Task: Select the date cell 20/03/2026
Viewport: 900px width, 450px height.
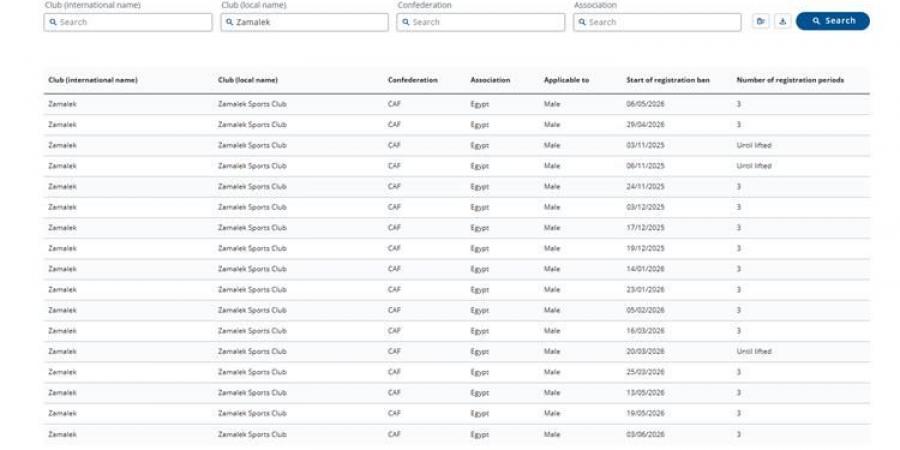Action: click(645, 352)
